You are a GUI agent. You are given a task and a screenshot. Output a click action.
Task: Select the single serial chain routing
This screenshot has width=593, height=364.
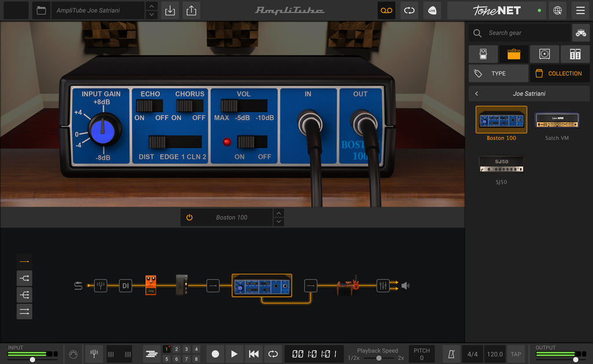pyautogui.click(x=24, y=261)
